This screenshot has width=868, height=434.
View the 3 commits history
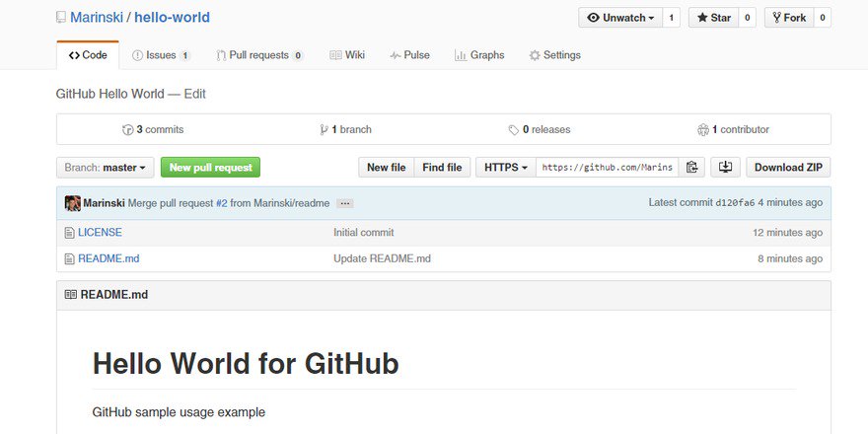153,129
